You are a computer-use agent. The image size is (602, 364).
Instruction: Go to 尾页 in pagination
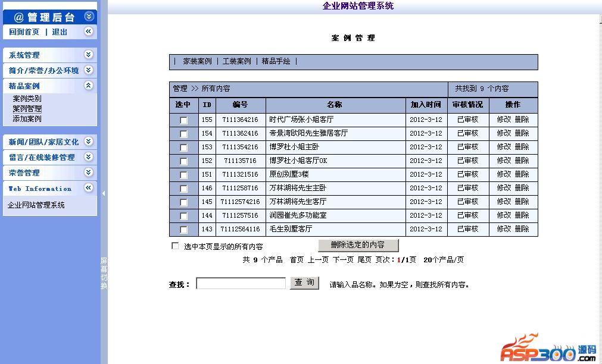[x=364, y=260]
